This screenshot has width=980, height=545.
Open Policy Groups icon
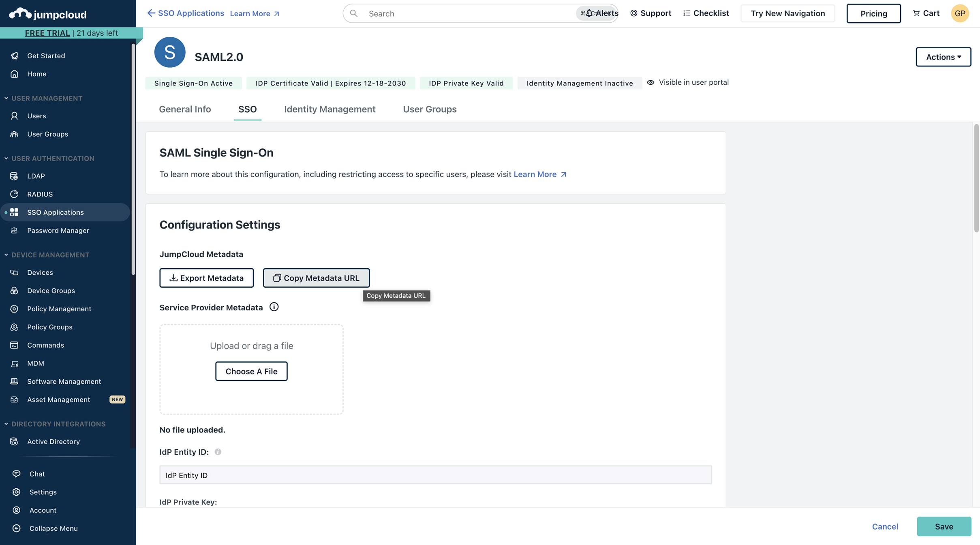(15, 327)
